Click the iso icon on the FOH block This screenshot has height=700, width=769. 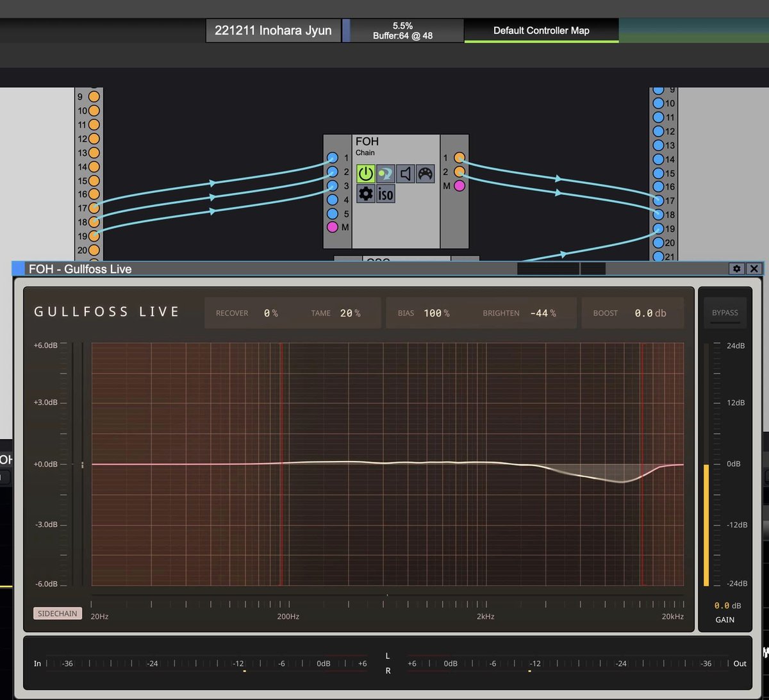(x=385, y=193)
